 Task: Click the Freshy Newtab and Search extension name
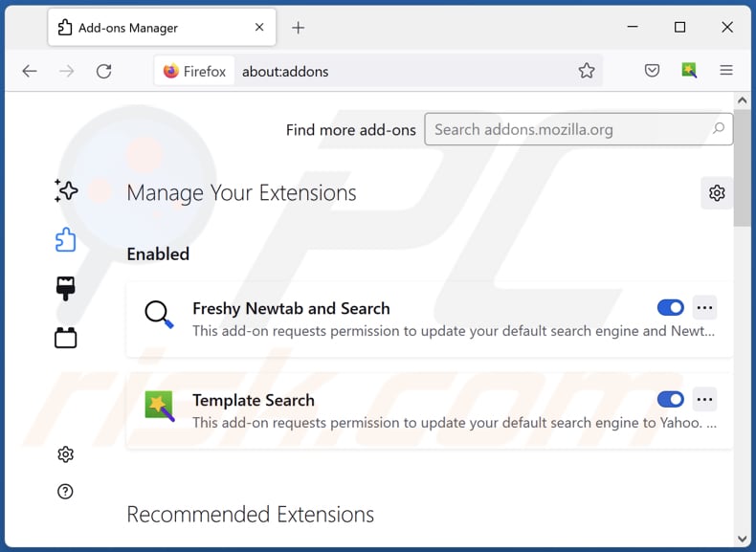(x=291, y=308)
